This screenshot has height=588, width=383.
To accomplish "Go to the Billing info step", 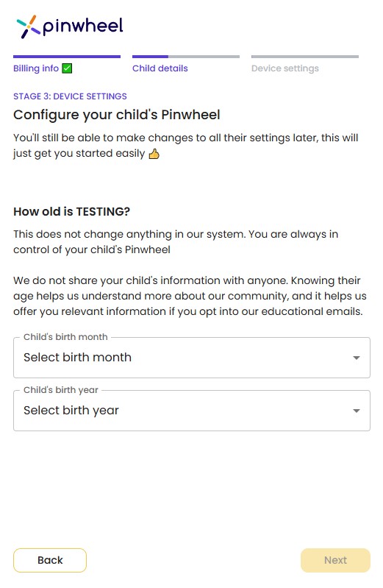I will pyautogui.click(x=36, y=68).
